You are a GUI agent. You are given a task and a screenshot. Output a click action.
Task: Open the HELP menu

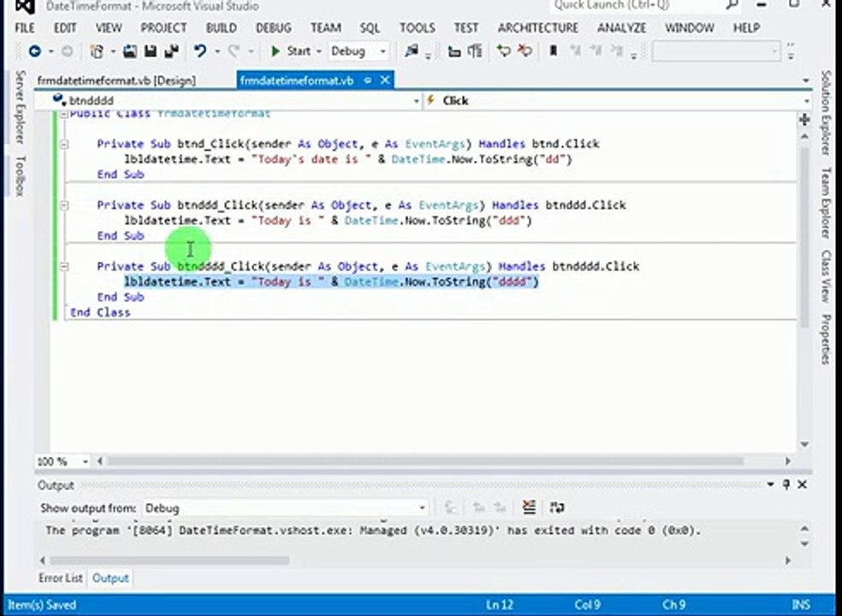point(746,27)
